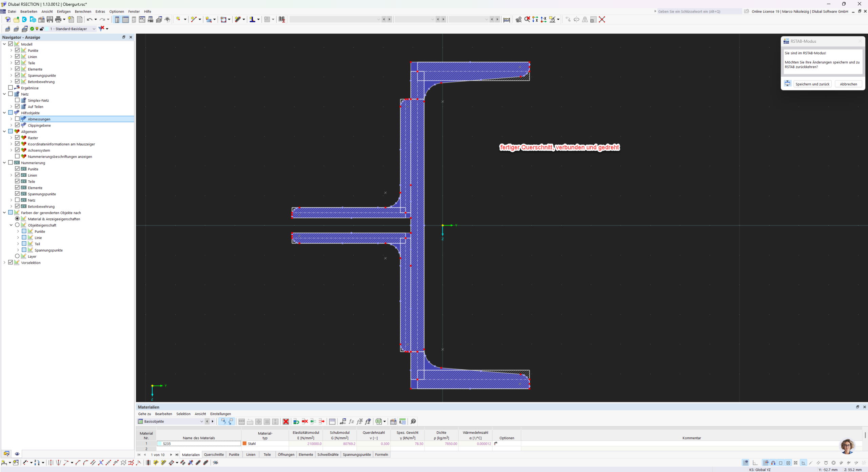Click the save file floppy icon
Screen dimensions: 868x472
point(50,19)
